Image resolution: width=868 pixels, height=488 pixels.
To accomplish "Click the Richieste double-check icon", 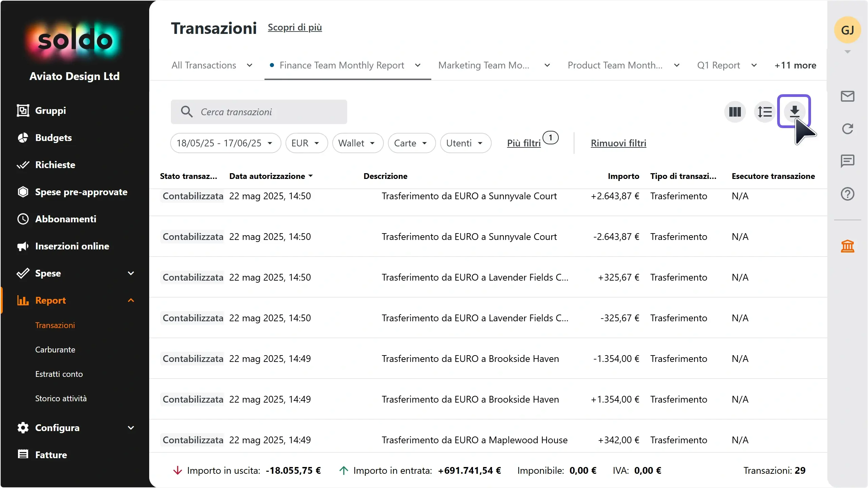I will 23,165.
